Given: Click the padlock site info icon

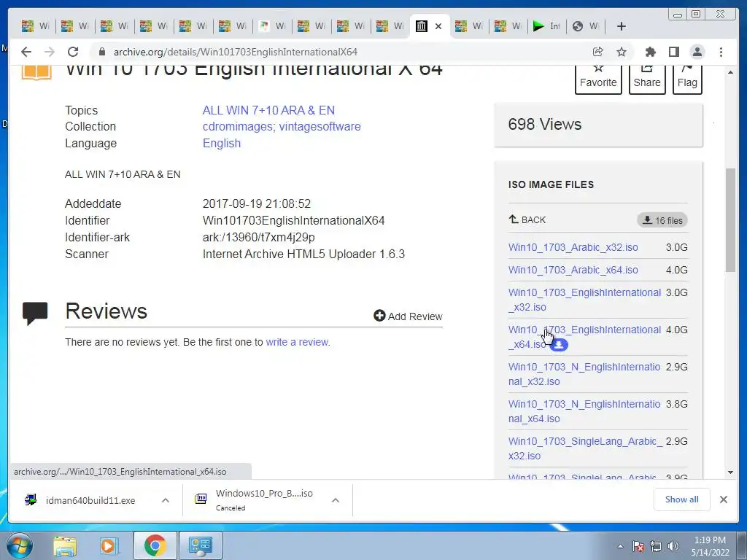Looking at the screenshot, I should [x=101, y=52].
